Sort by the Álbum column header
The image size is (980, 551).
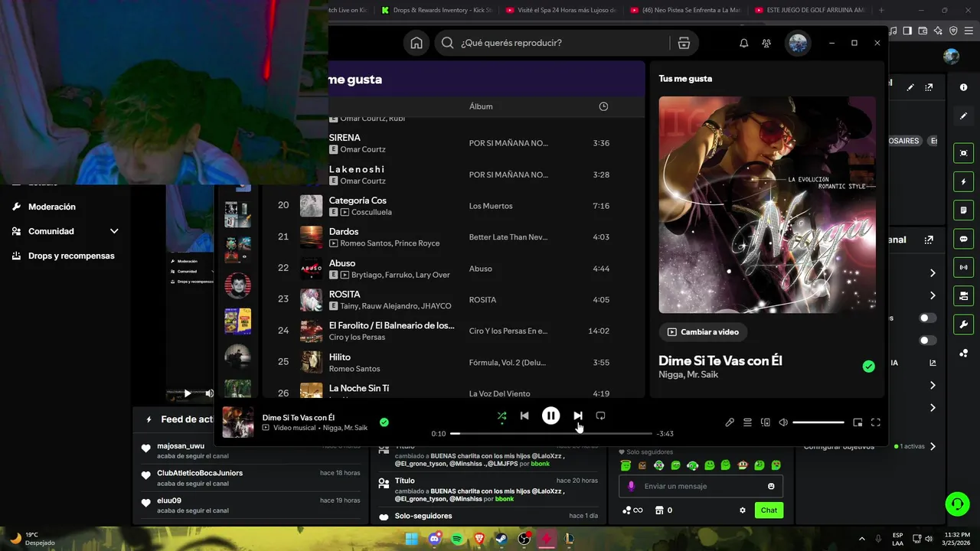[x=481, y=106]
